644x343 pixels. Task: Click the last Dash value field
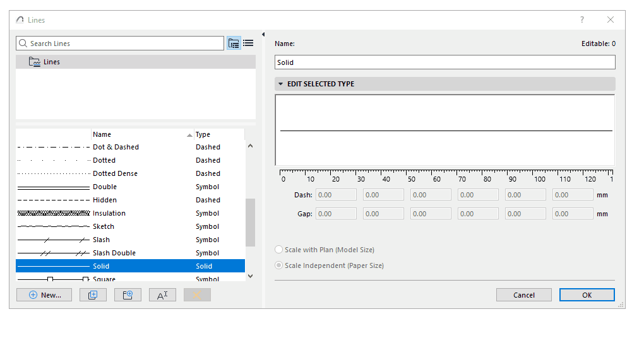click(x=573, y=195)
